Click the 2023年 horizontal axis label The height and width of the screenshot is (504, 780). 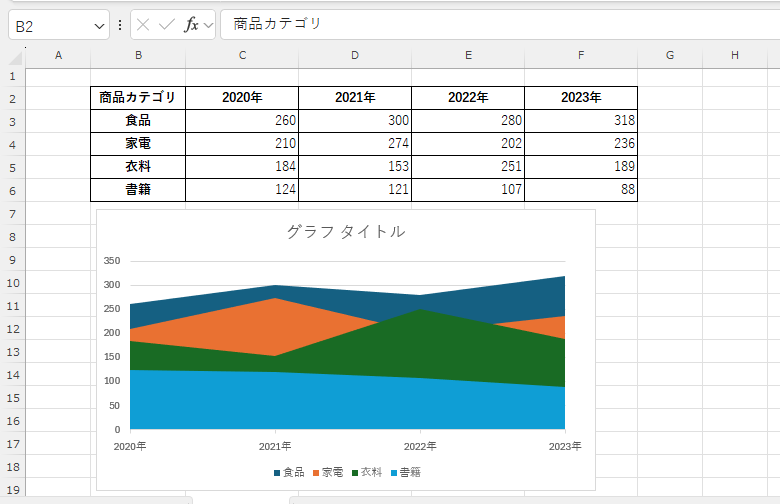click(565, 446)
